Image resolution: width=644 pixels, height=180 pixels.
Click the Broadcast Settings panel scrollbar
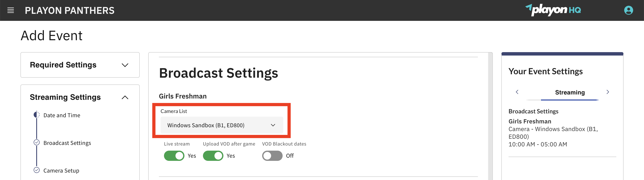pyautogui.click(x=490, y=116)
